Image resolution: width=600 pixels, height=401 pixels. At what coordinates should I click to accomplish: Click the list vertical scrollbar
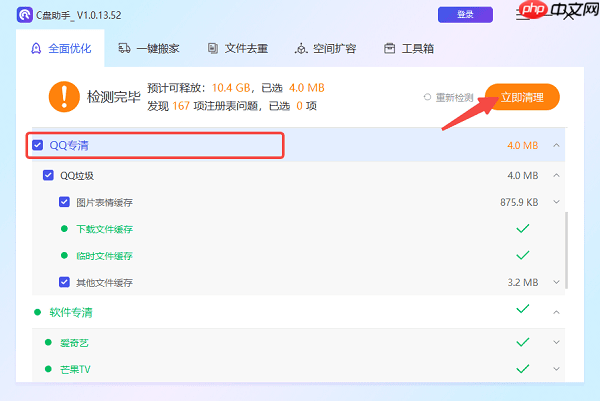pyautogui.click(x=566, y=250)
